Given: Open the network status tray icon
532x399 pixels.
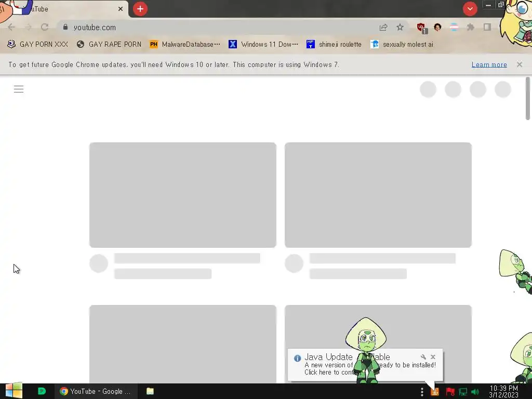Looking at the screenshot, I should point(463,392).
